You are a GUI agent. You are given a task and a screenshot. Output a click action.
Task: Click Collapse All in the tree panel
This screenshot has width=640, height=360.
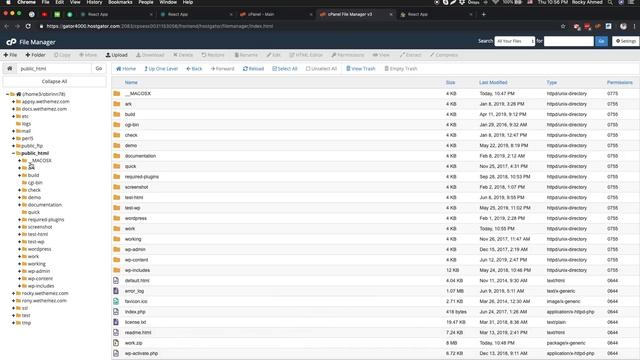coord(54,81)
